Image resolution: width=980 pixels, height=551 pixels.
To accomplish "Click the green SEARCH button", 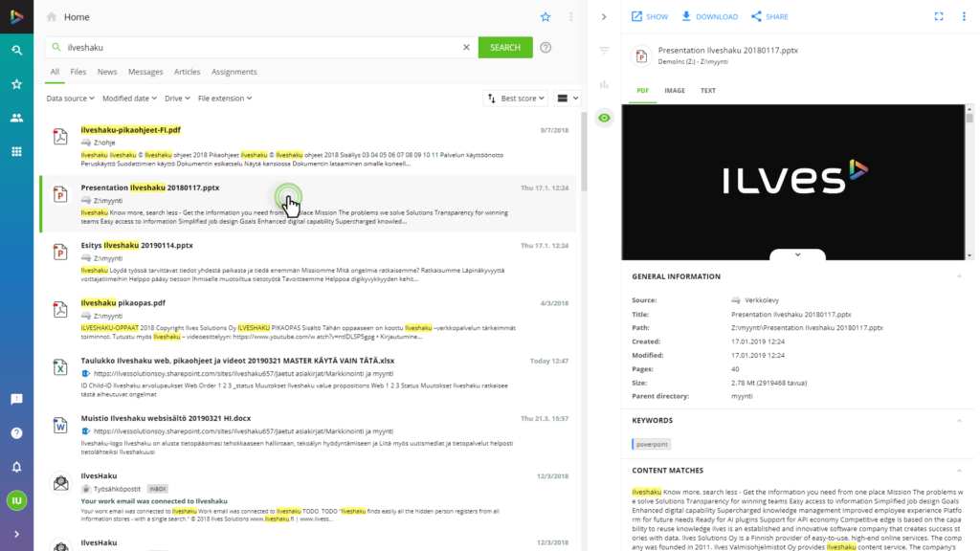I will click(505, 48).
